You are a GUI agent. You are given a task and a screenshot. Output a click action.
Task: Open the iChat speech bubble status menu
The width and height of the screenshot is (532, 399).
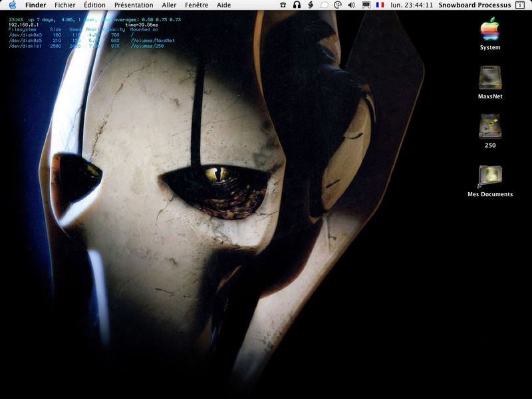point(325,5)
